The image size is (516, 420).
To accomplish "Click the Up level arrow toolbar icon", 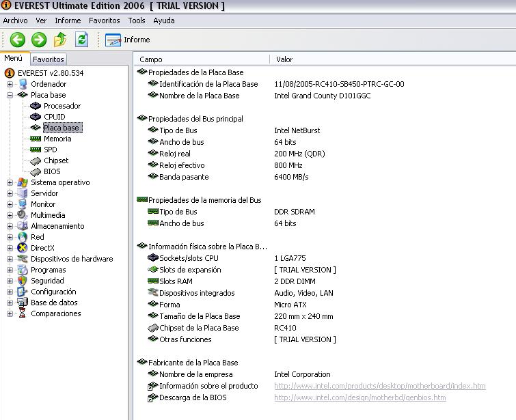I will (x=61, y=40).
